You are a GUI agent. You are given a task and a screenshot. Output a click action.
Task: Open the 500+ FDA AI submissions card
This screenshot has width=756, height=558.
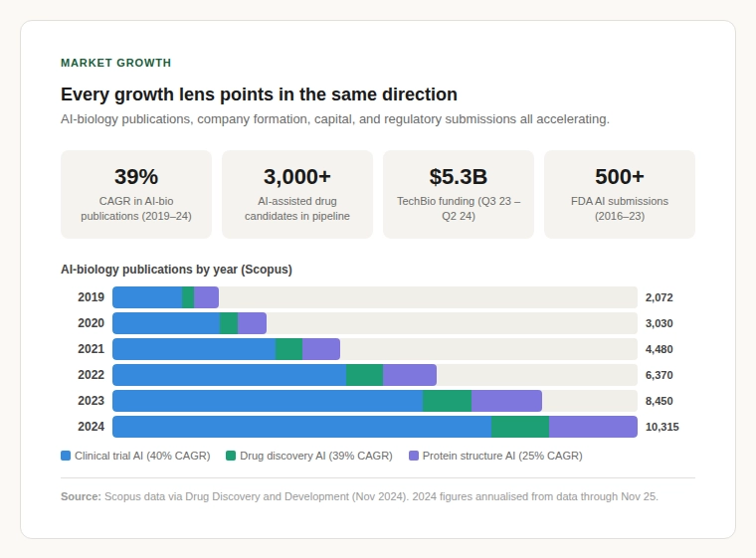pyautogui.click(x=620, y=194)
